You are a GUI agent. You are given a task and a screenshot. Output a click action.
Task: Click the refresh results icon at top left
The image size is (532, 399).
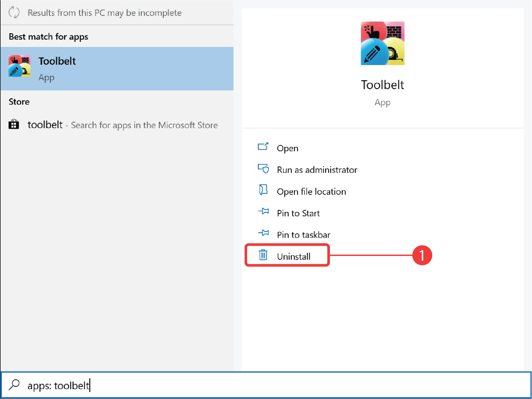point(14,13)
